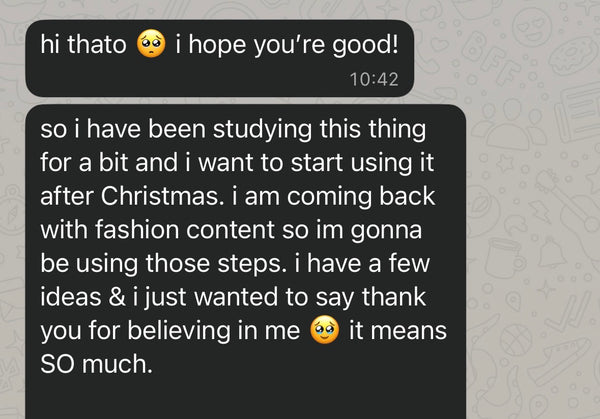Image resolution: width=600 pixels, height=419 pixels.
Task: Click the word "thank" in the message
Action: click(393, 296)
